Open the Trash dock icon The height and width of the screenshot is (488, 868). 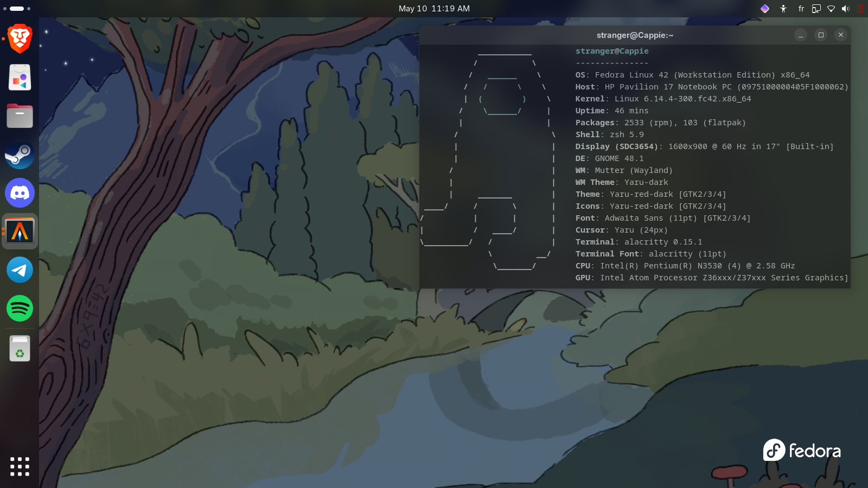click(20, 348)
